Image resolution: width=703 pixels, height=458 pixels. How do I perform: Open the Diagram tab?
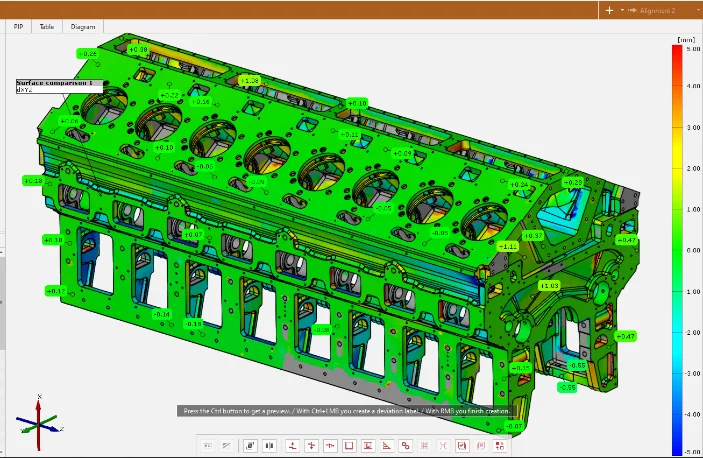[83, 27]
